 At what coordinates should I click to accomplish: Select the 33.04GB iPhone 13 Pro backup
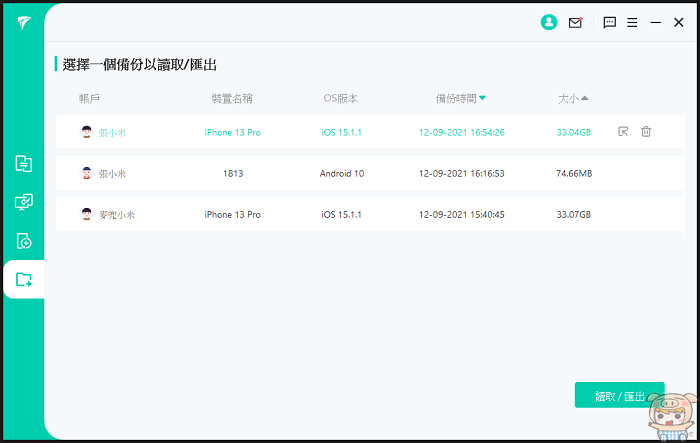(x=232, y=132)
